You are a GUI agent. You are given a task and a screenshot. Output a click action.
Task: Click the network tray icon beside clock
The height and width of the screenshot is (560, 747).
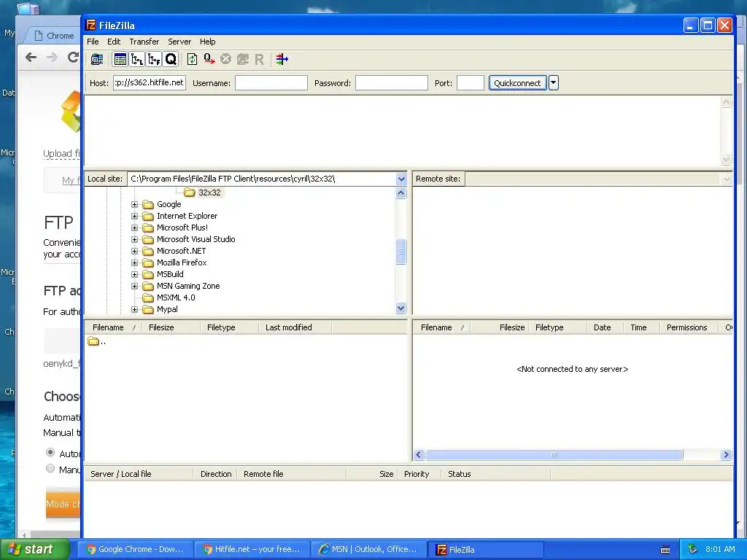(x=693, y=549)
